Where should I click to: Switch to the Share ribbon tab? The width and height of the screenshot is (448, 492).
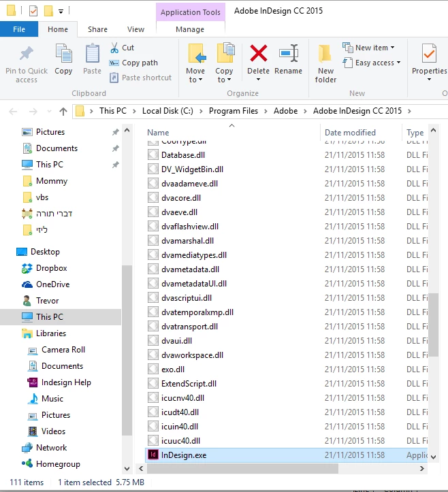pyautogui.click(x=97, y=29)
